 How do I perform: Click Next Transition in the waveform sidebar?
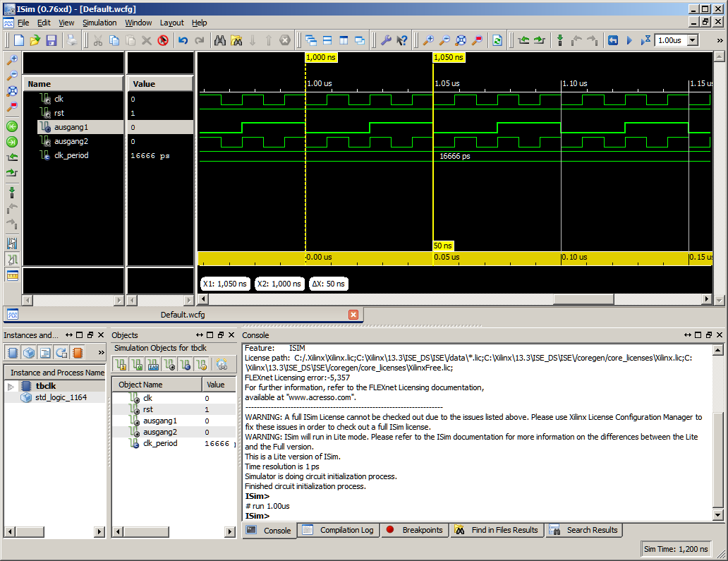[12, 173]
